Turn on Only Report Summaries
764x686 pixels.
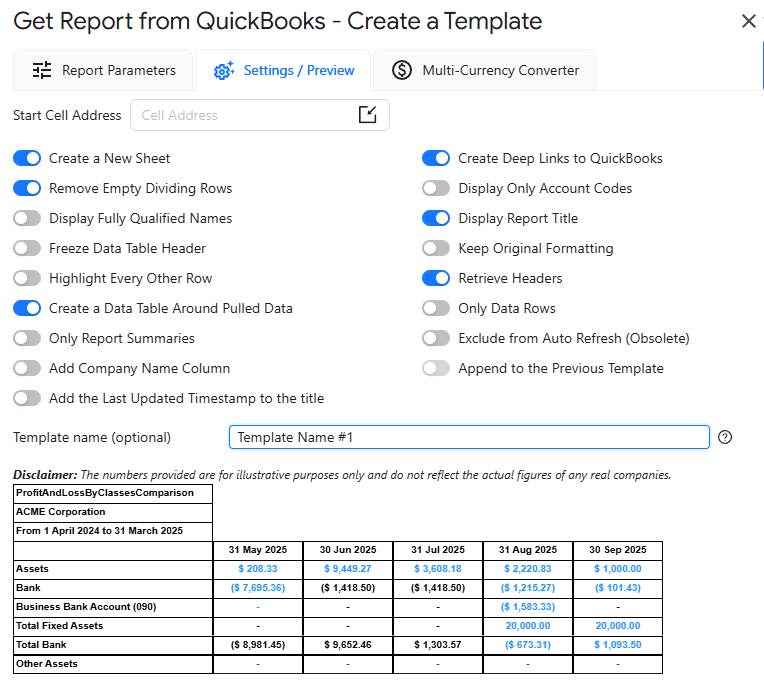pos(28,338)
